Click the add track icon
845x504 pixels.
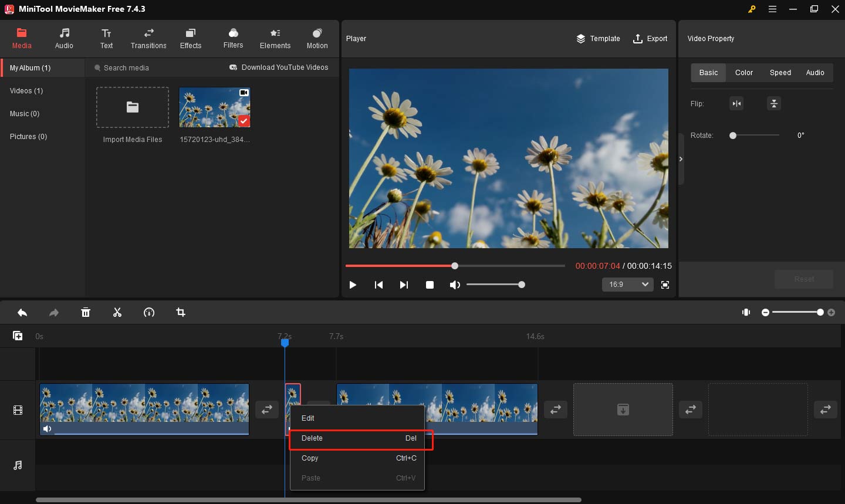tap(18, 336)
